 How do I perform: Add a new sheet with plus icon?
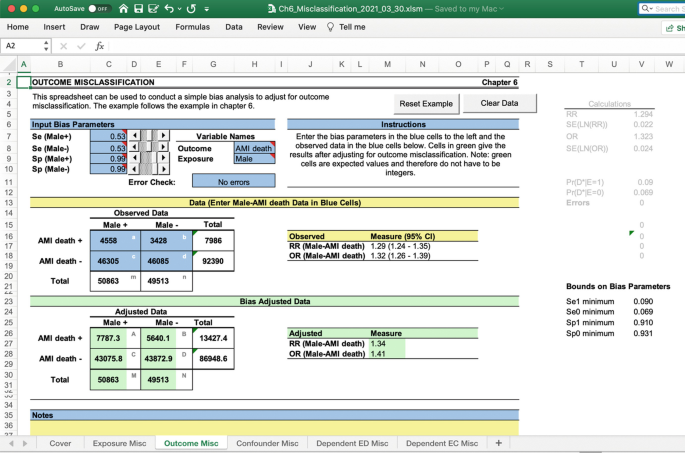[x=498, y=443]
